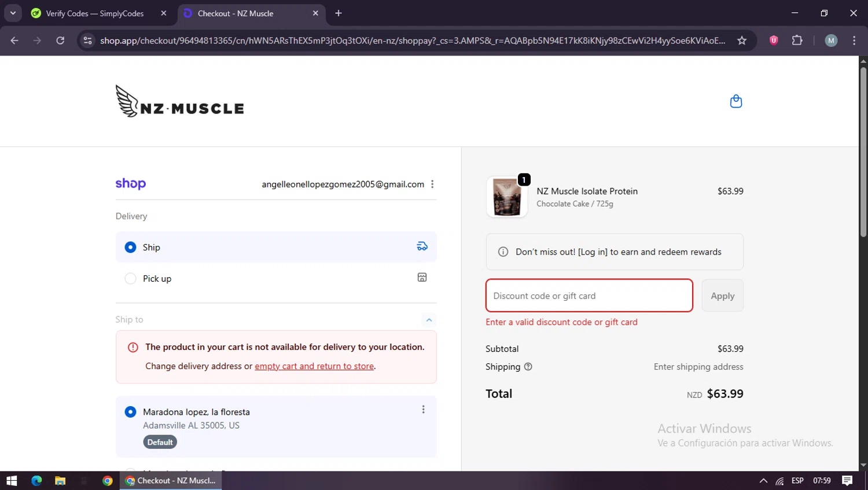Viewport: 868px width, 490px height.
Task: Click the NZ Muscle Isolate Protein thumbnail
Action: (507, 197)
